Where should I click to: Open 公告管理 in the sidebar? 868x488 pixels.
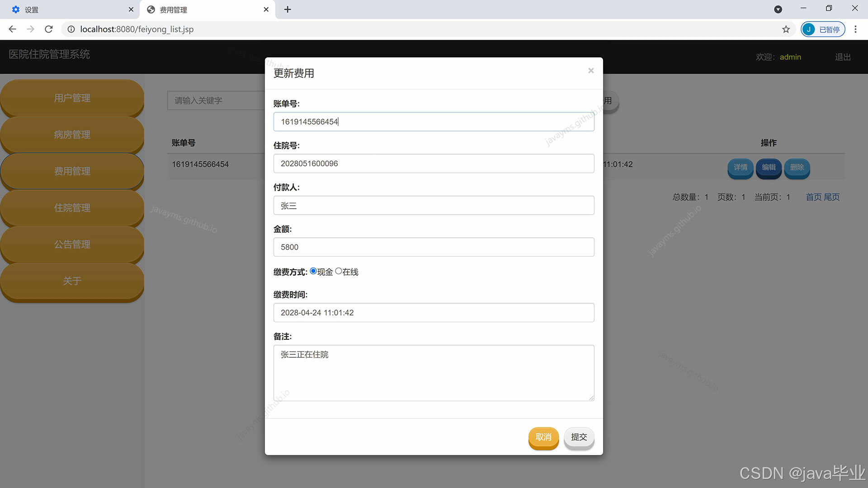pyautogui.click(x=72, y=244)
